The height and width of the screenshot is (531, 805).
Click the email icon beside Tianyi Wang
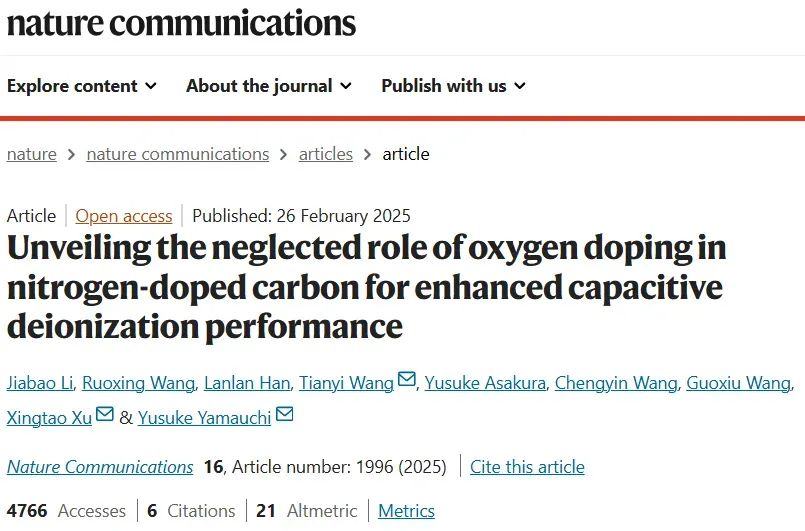(x=407, y=379)
